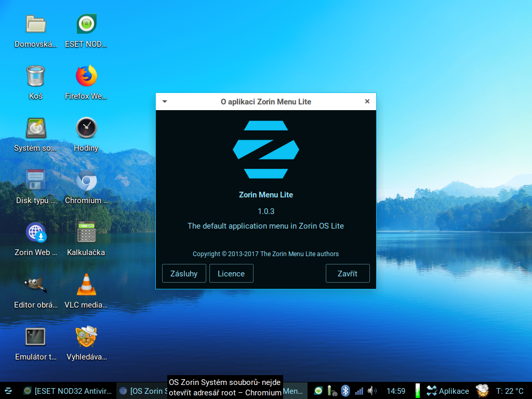Click the 14:59 clock in panel
This screenshot has width=532, height=399.
click(396, 391)
